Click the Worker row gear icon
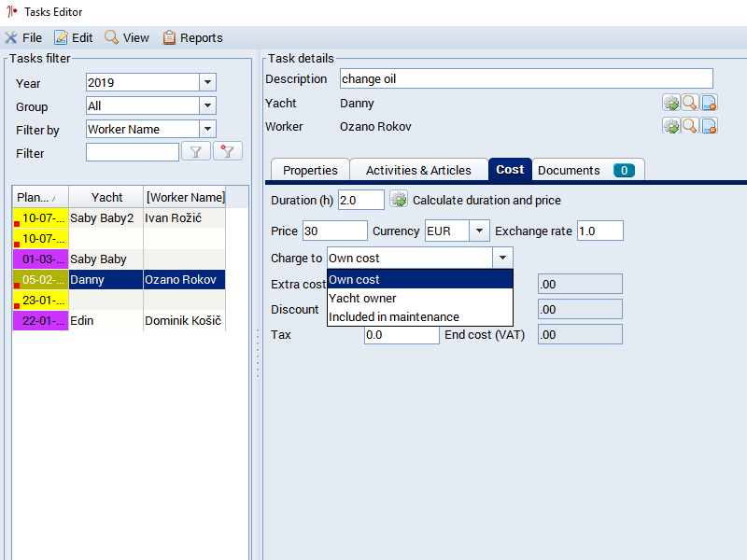The height and width of the screenshot is (560, 747). (670, 125)
